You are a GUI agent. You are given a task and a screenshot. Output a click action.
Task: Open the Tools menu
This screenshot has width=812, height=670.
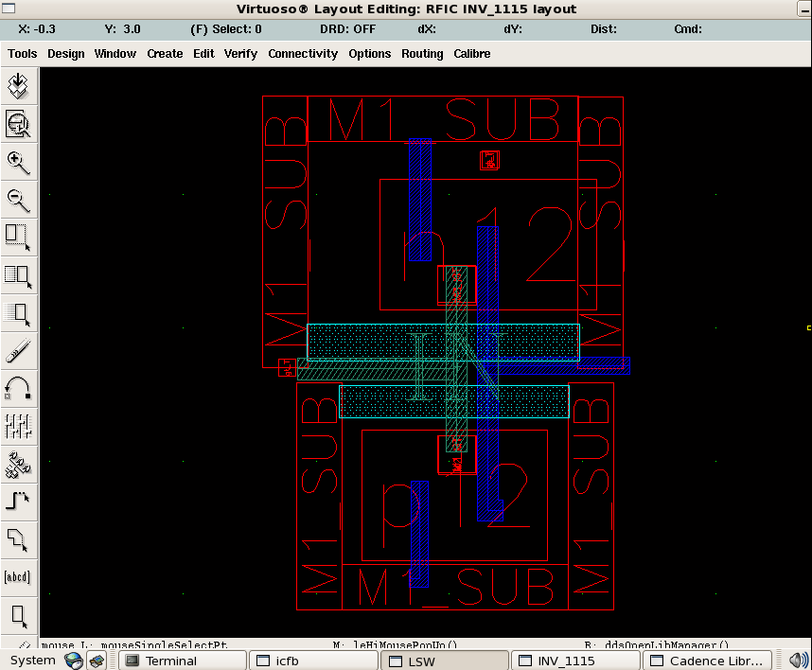click(x=23, y=54)
